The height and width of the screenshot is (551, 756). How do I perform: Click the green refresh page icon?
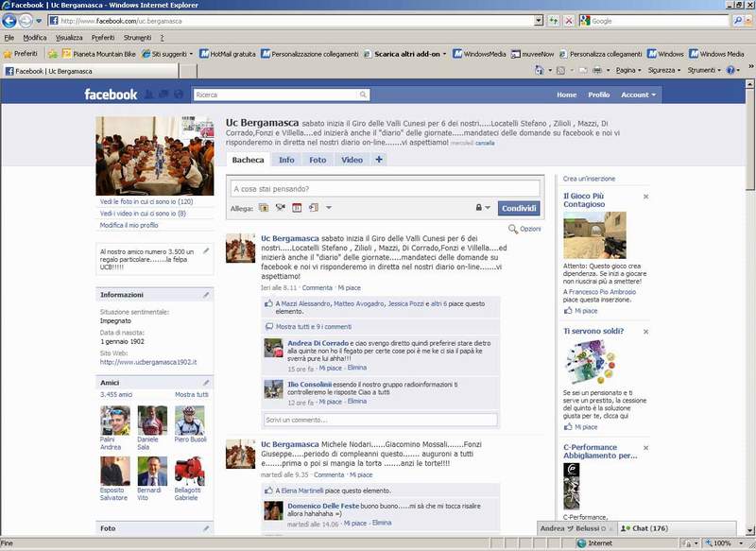[x=553, y=21]
